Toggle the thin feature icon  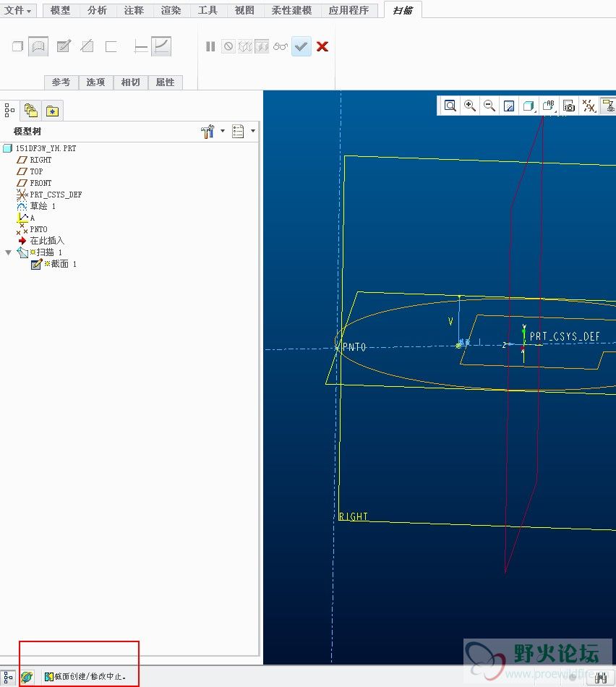pyautogui.click(x=111, y=46)
